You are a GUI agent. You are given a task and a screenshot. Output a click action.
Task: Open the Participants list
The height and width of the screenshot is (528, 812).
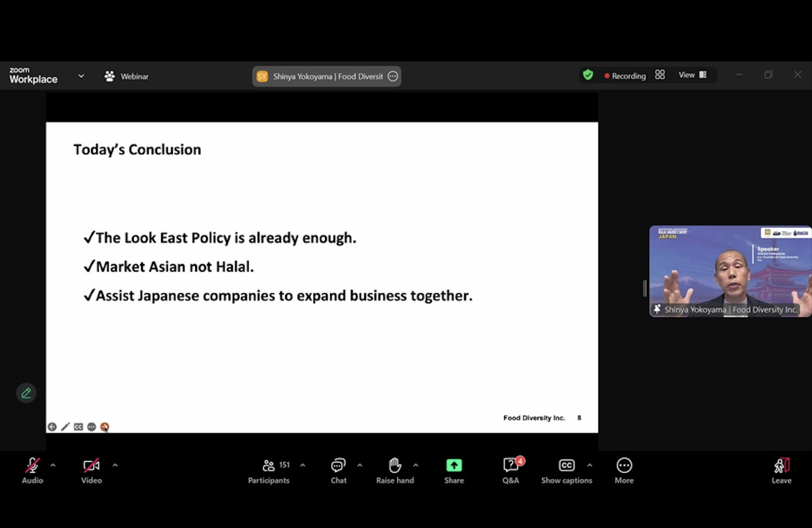pyautogui.click(x=269, y=470)
